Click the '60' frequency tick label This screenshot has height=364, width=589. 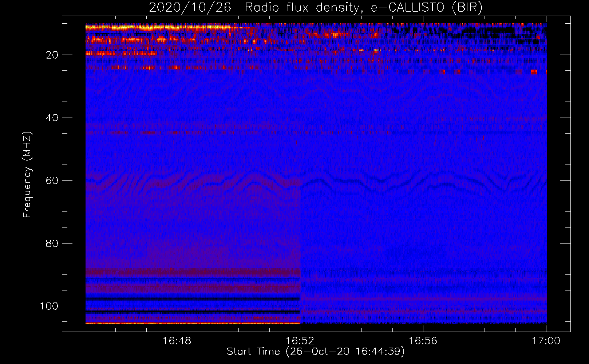click(x=52, y=181)
